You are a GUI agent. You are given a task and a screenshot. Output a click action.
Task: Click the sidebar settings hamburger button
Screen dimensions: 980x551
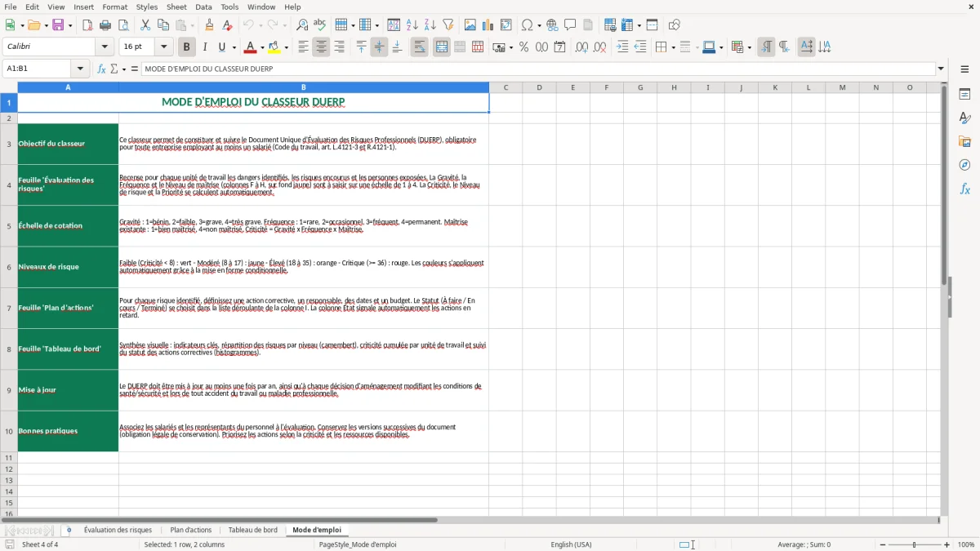pyautogui.click(x=964, y=70)
